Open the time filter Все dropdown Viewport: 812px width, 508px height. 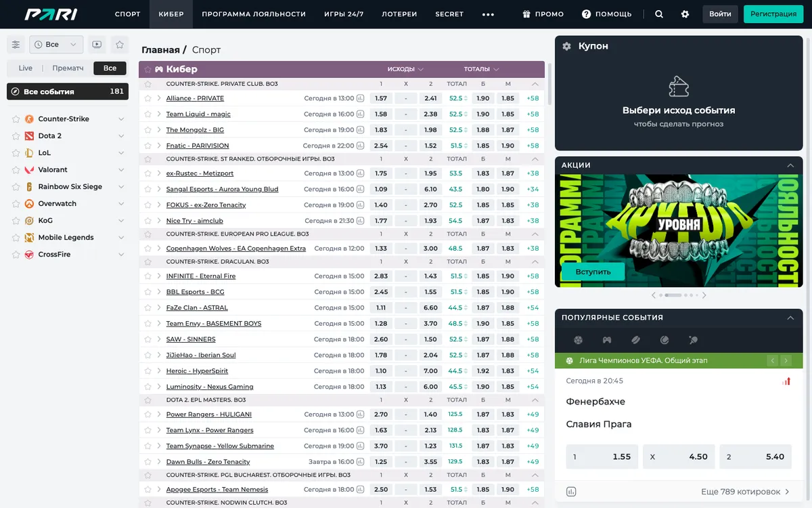56,45
